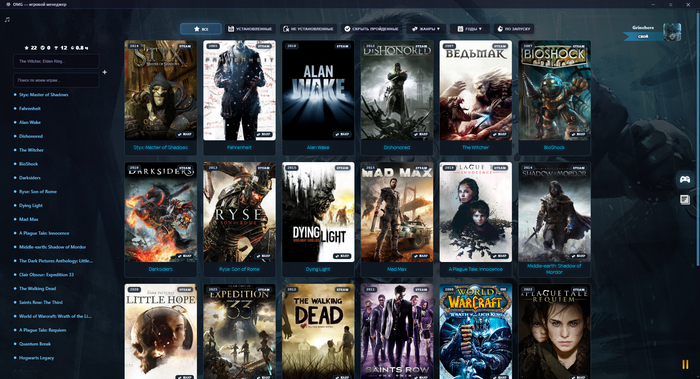The height and width of the screenshot is (379, 700).
Task: Select 'Mad Max' in the sidebar list
Action: pos(29,219)
